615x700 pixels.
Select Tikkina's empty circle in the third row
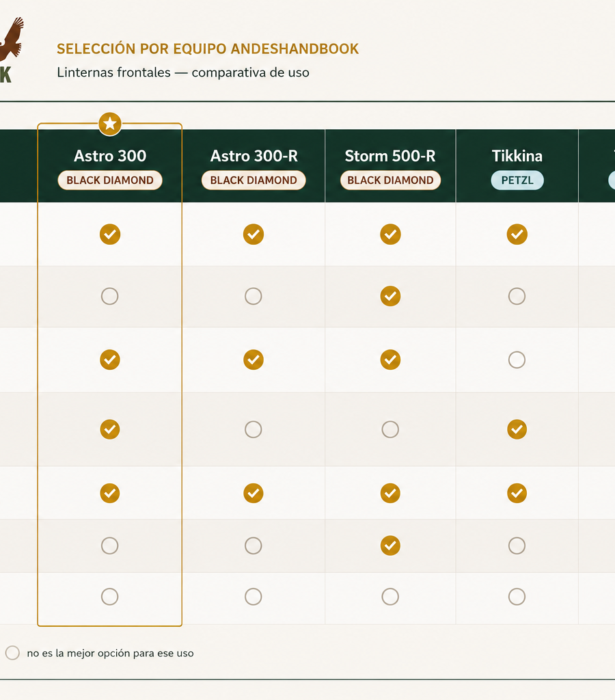click(517, 360)
